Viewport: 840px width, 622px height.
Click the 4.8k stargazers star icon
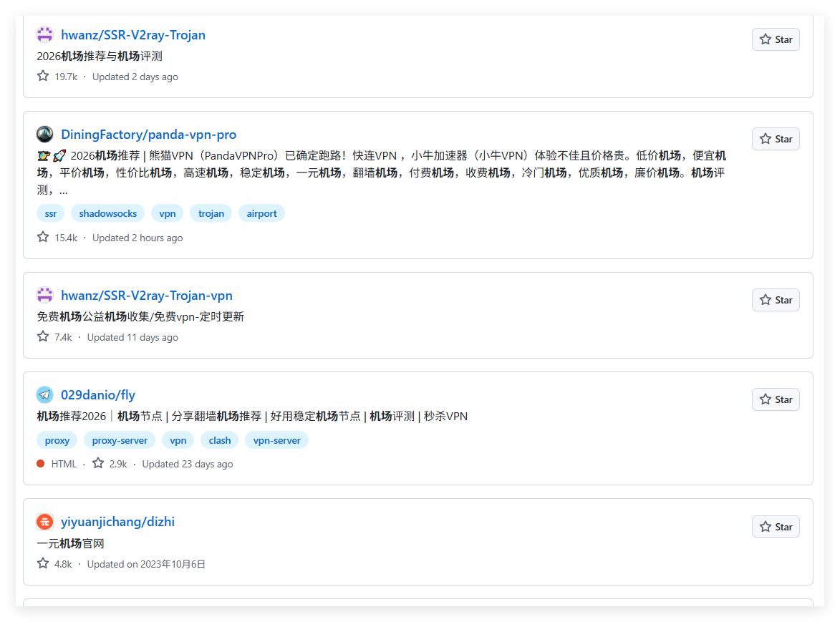click(43, 563)
